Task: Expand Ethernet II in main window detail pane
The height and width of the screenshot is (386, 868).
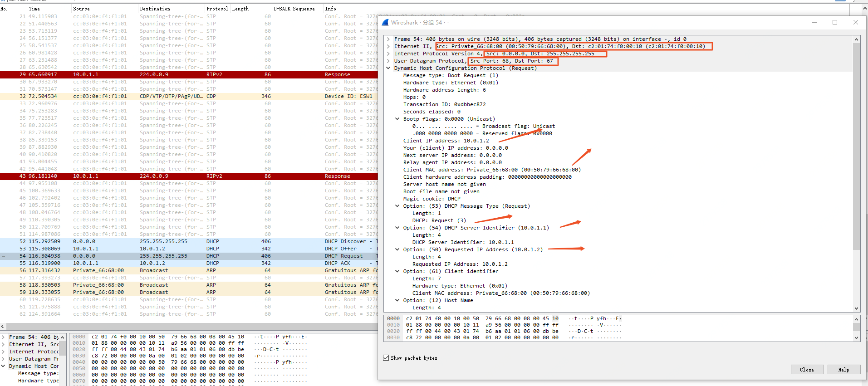Action: tap(3, 344)
